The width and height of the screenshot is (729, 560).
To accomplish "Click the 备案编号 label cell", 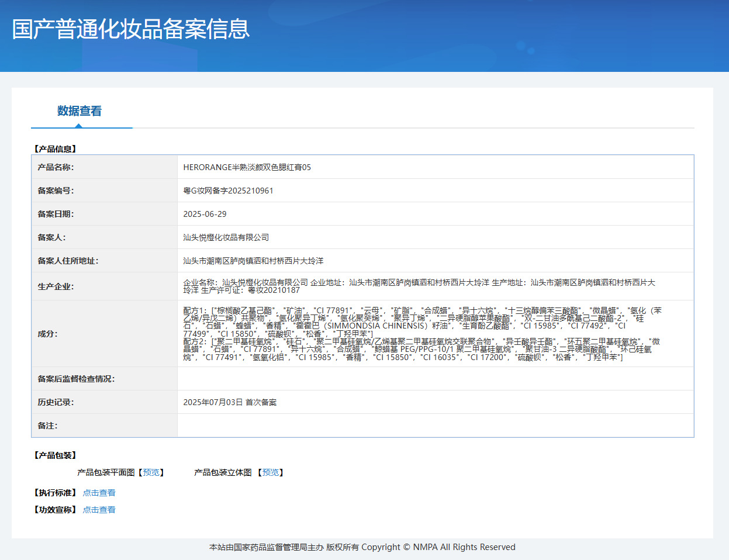I will tap(105, 191).
